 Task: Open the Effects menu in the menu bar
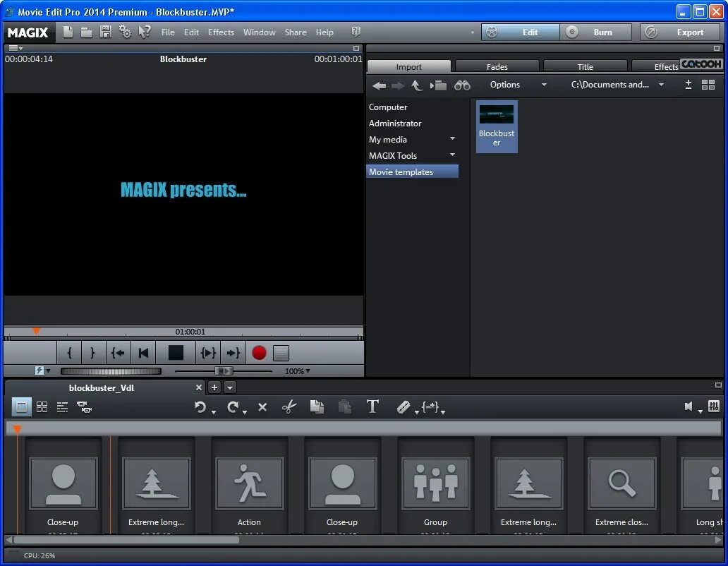tap(221, 32)
